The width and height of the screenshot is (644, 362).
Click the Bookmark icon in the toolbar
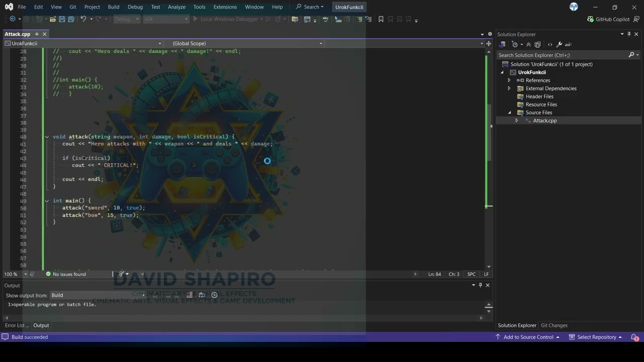(x=381, y=19)
